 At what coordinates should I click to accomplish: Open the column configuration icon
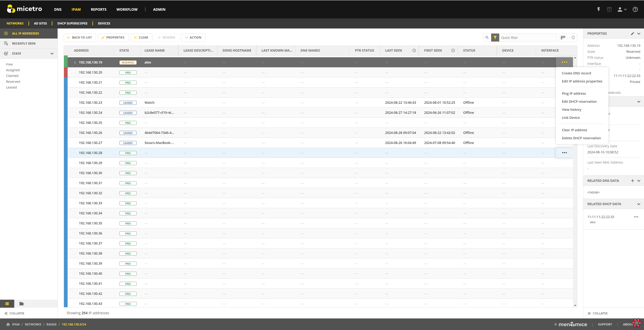tap(563, 37)
